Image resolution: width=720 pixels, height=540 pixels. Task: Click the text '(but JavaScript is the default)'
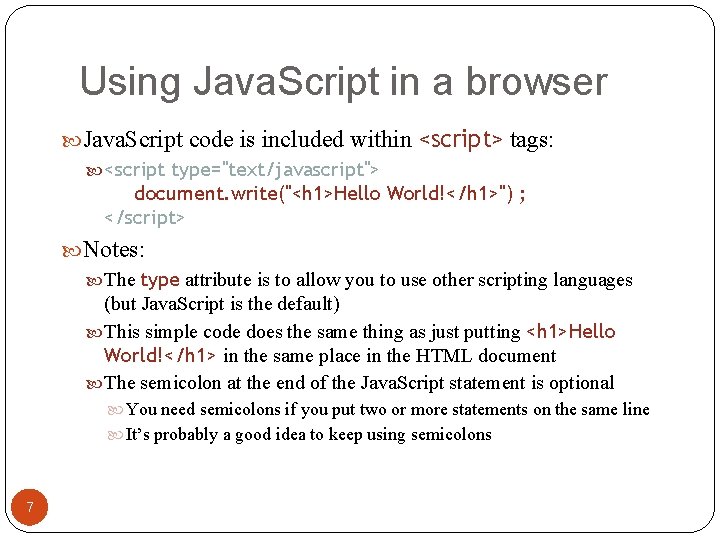pos(222,304)
